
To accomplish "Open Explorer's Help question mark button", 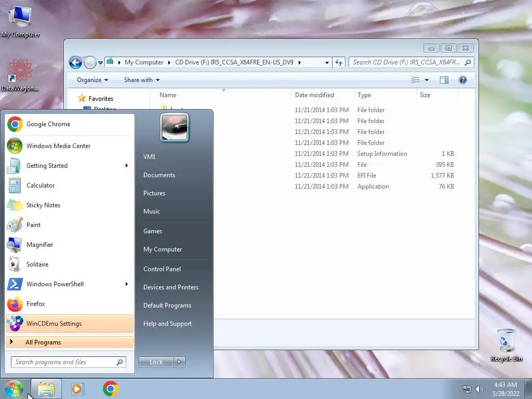I will click(x=463, y=80).
